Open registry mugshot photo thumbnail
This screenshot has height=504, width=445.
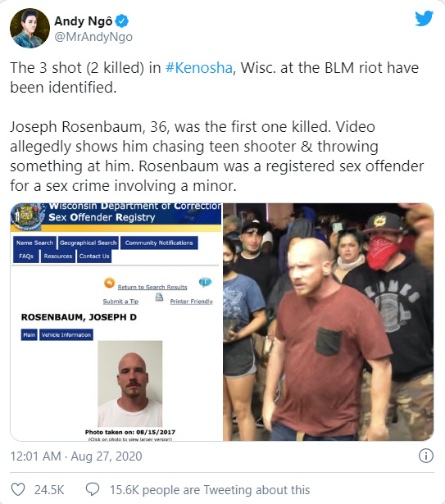(130, 384)
